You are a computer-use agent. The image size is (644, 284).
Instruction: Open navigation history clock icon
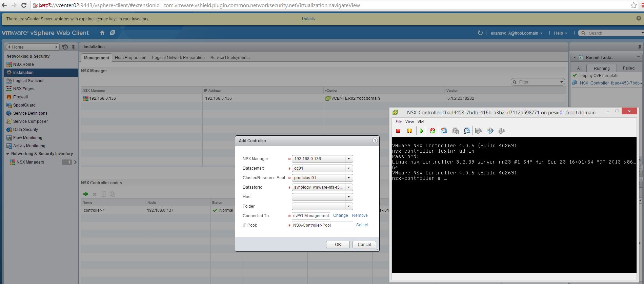point(65,47)
